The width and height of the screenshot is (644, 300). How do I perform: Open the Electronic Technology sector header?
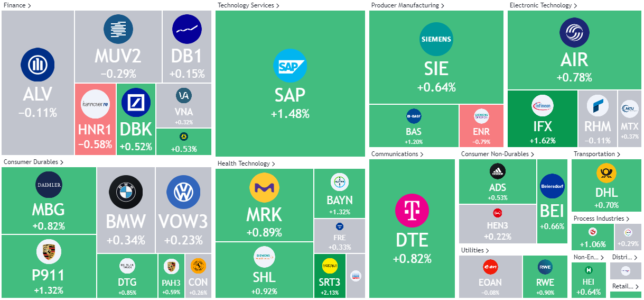coord(543,5)
